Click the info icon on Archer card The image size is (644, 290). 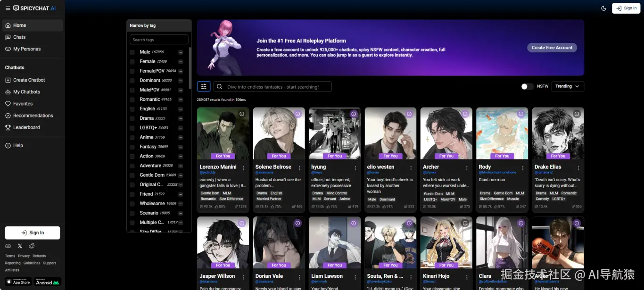click(x=465, y=114)
